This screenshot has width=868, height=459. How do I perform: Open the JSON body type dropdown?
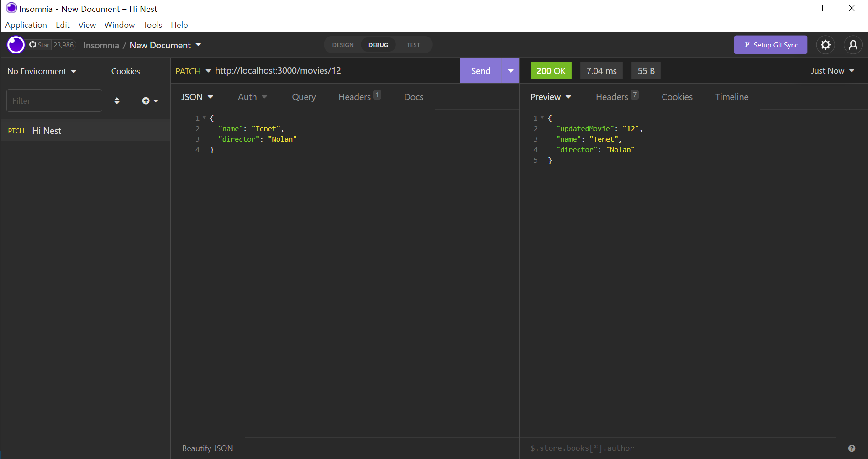[x=197, y=97]
